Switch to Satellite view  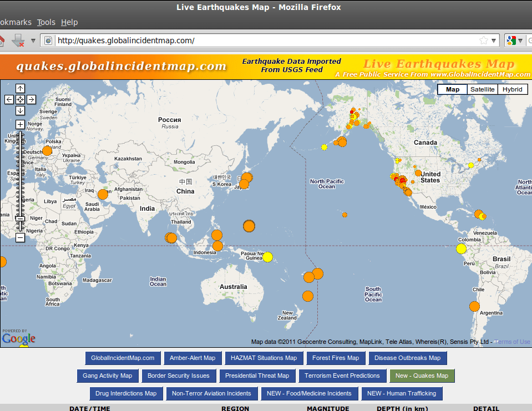pos(482,89)
